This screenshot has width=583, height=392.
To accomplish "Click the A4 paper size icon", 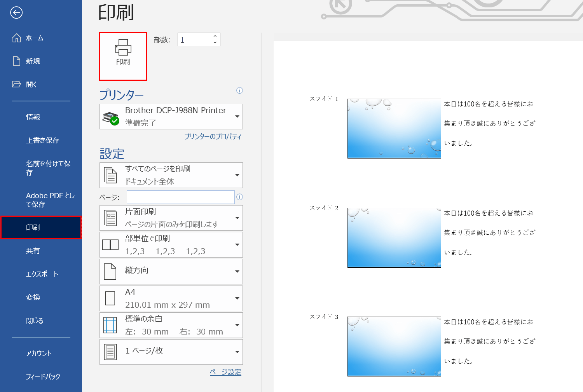I will [110, 298].
